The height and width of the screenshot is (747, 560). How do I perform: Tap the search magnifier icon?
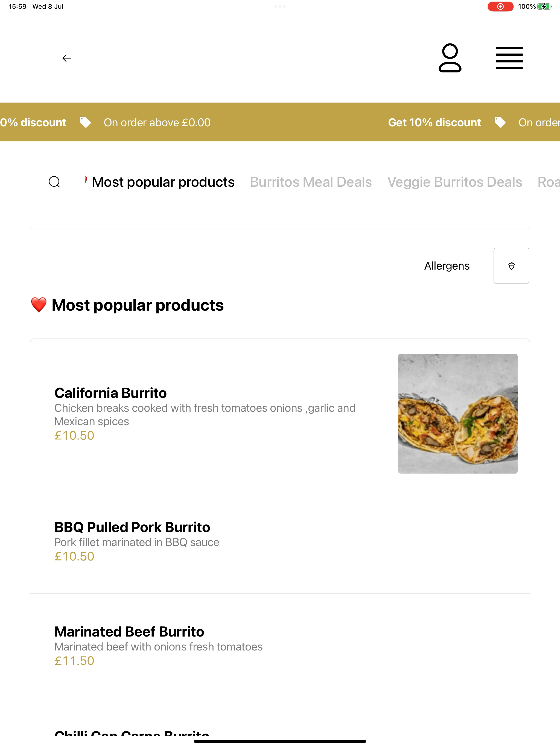click(54, 182)
